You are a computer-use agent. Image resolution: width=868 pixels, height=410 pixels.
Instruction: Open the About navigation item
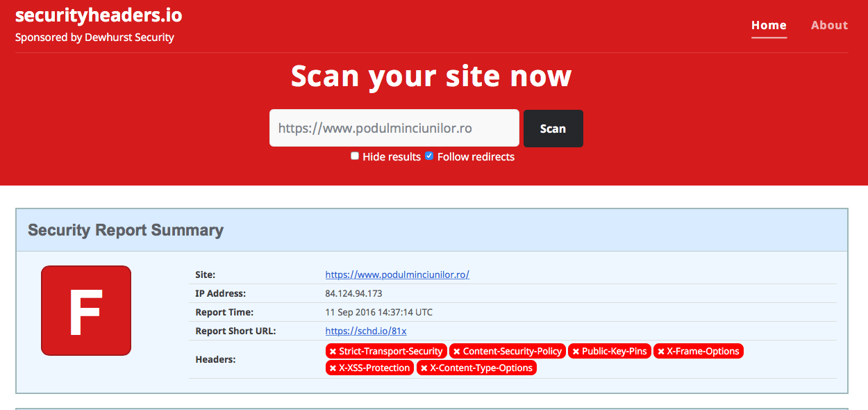coord(829,26)
